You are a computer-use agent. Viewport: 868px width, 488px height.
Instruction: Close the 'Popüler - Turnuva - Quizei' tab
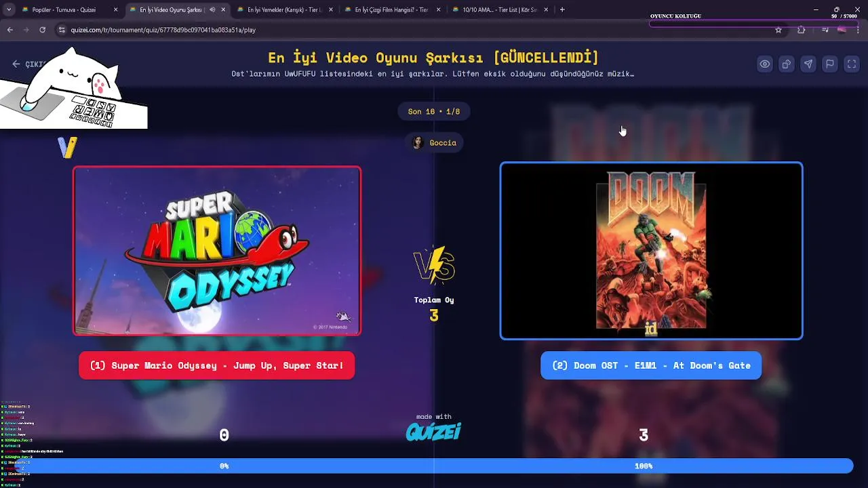point(115,9)
